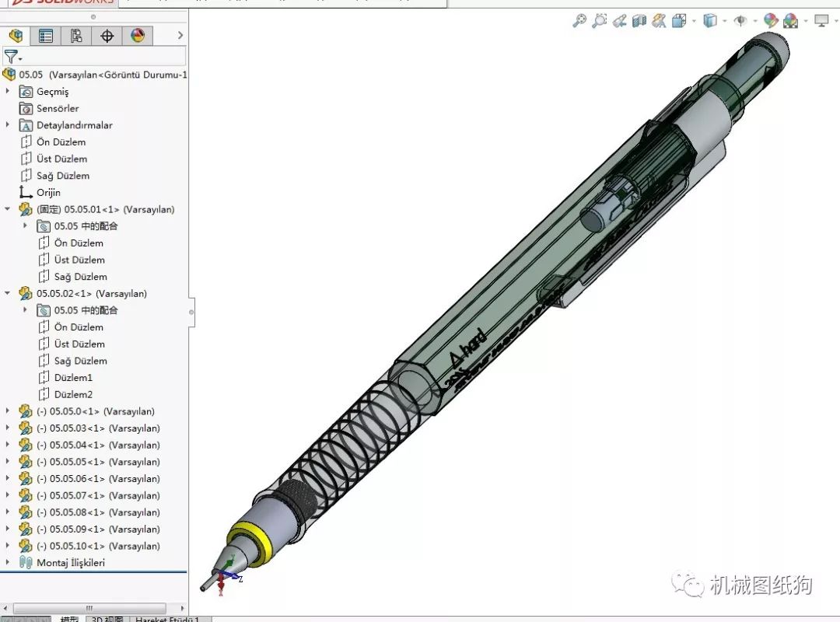This screenshot has height=622, width=840.
Task: Select Düzlem1 plane
Action: (x=73, y=378)
